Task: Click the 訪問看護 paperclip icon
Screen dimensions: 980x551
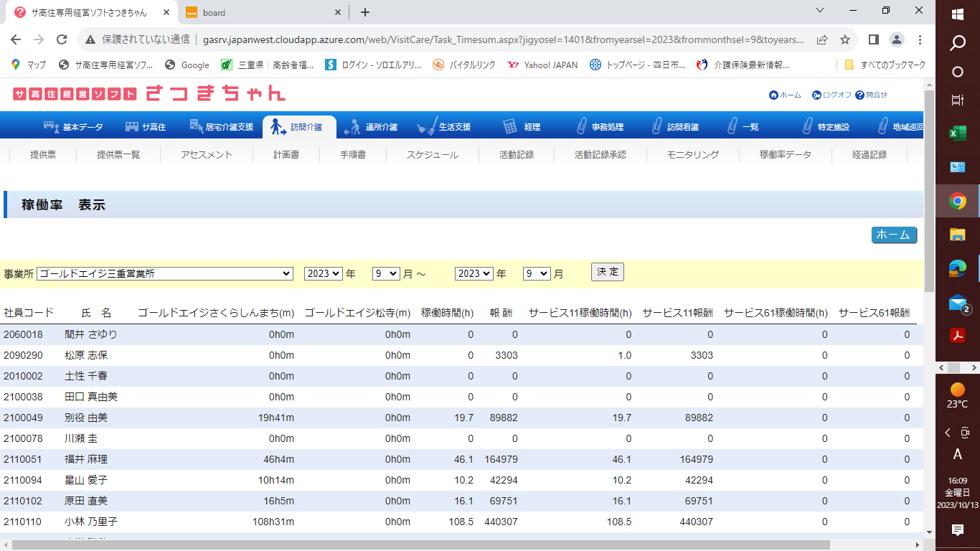Action: click(656, 126)
